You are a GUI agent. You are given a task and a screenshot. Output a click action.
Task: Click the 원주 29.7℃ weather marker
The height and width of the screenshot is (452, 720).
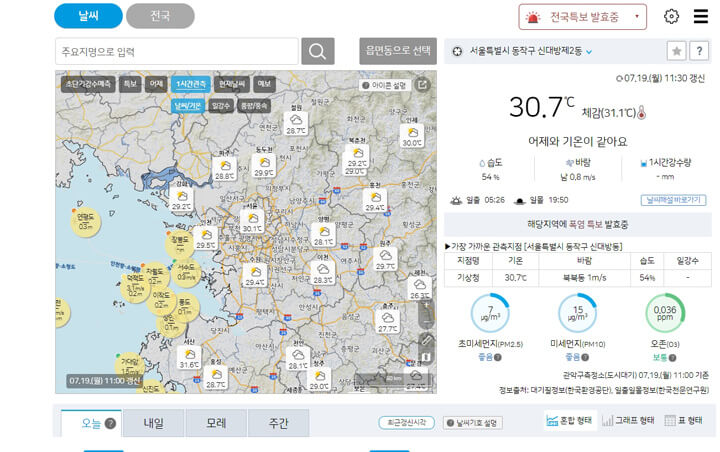pyautogui.click(x=385, y=259)
